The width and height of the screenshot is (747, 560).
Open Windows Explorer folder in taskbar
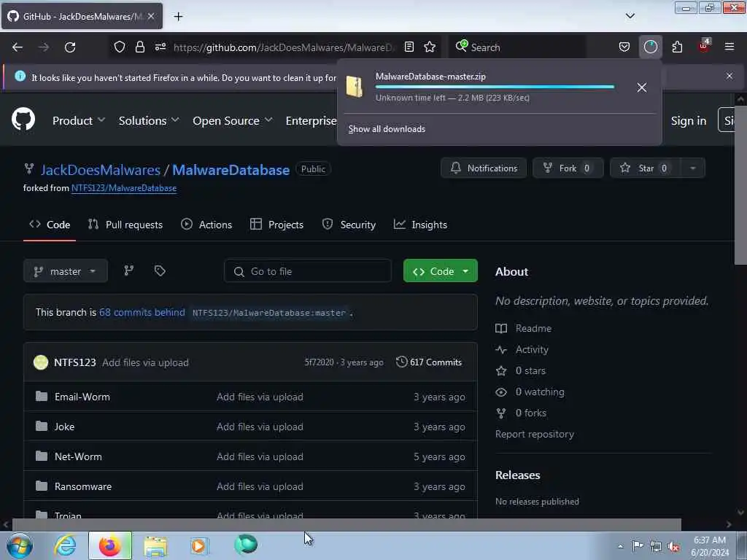click(155, 545)
